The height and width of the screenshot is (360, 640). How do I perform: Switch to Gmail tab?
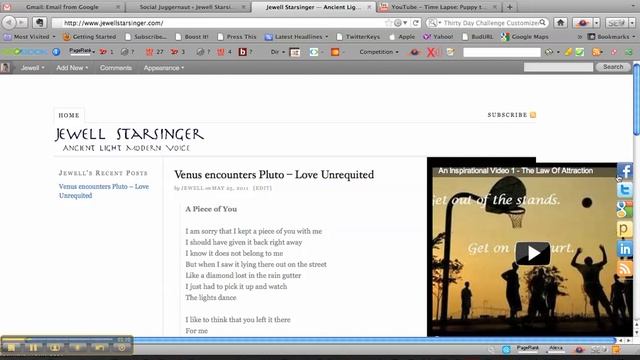pos(62,7)
